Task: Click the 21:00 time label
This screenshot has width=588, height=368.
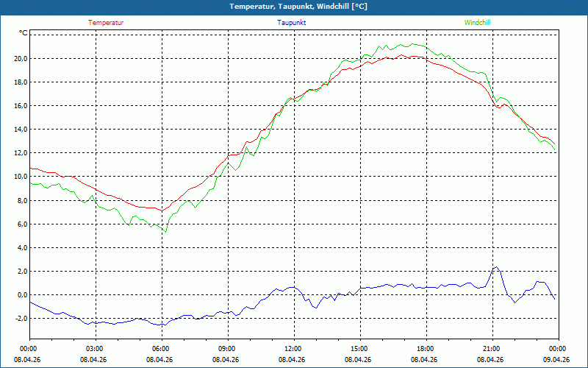Action: [491, 349]
